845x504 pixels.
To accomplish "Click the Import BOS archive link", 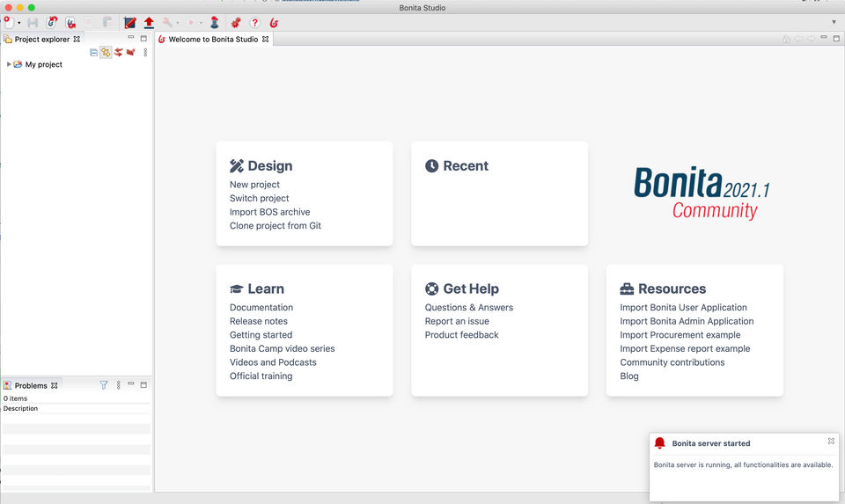I will (269, 212).
